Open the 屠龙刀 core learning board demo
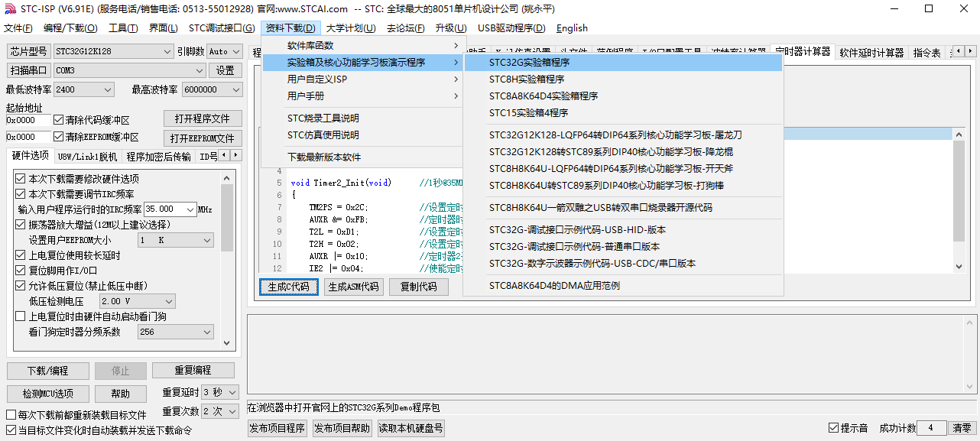Viewport: 980px width, 441px height. tap(623, 135)
